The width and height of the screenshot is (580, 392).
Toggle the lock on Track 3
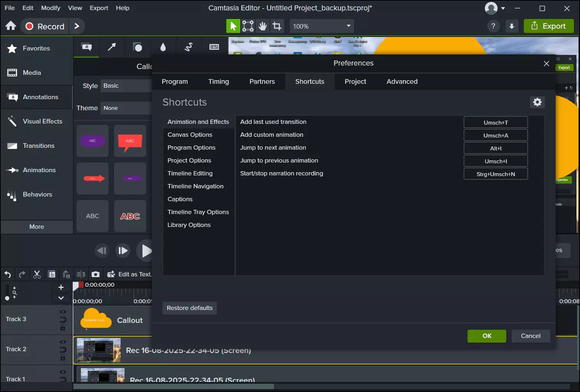(x=63, y=328)
